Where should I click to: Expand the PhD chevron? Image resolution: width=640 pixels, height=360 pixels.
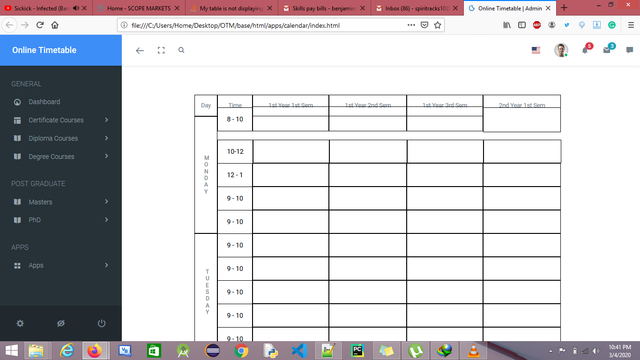107,220
